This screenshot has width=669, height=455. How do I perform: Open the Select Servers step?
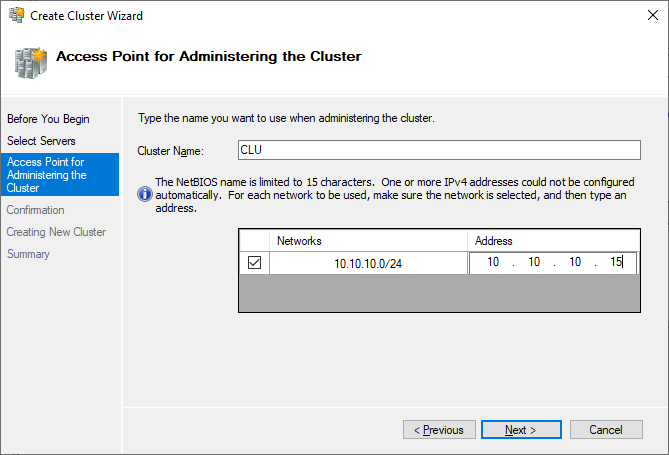(x=41, y=141)
